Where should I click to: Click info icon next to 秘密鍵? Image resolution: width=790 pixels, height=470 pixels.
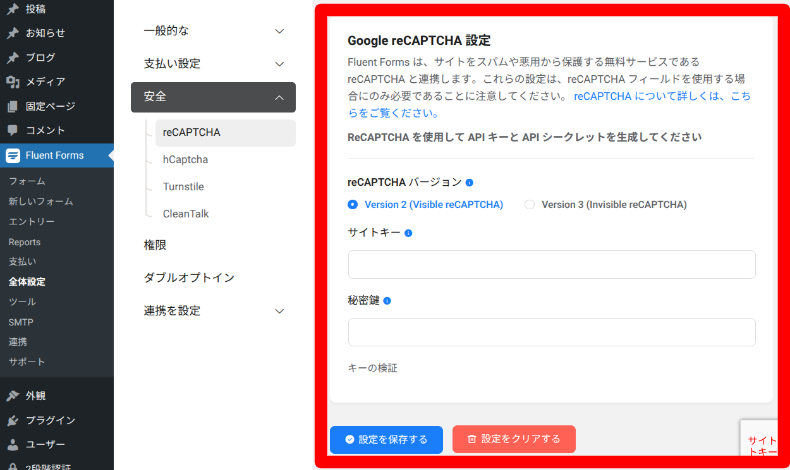point(387,301)
